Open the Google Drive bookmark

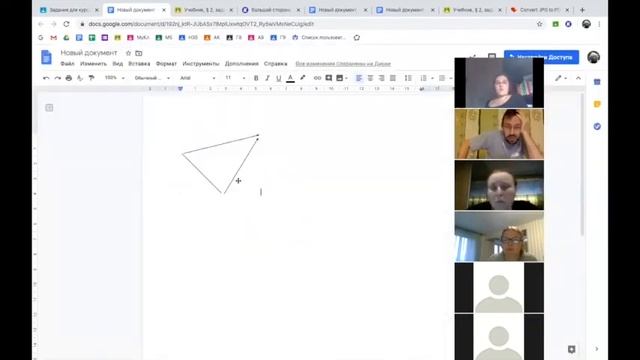pos(66,38)
